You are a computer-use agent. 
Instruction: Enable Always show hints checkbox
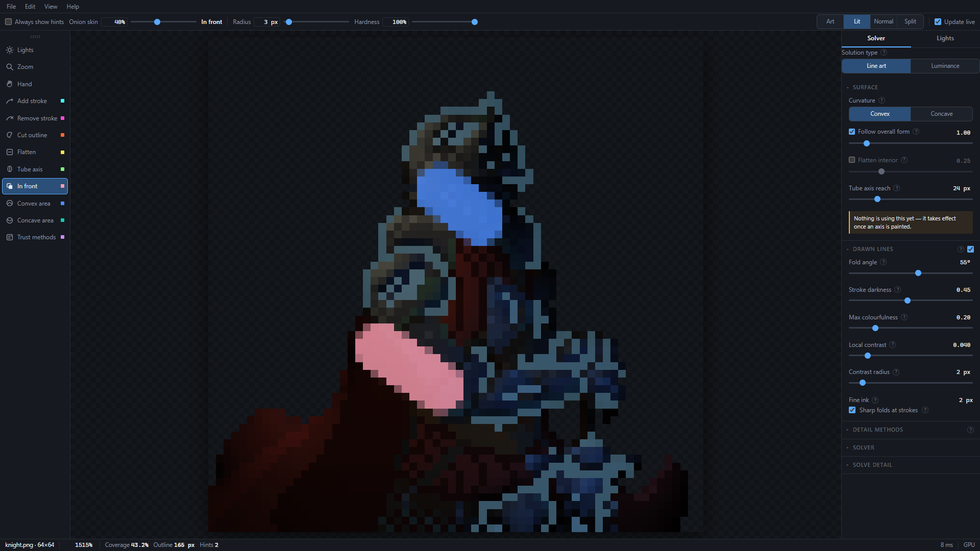pyautogui.click(x=9, y=22)
